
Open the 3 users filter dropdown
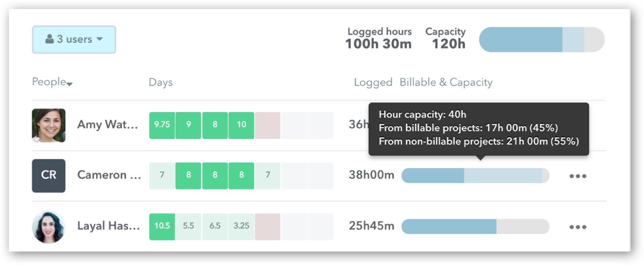point(74,39)
